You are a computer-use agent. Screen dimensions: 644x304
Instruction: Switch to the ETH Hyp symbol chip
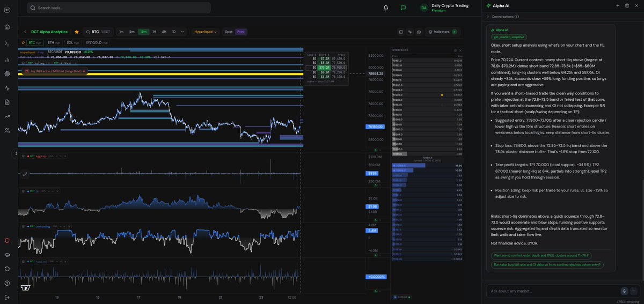tap(54, 42)
